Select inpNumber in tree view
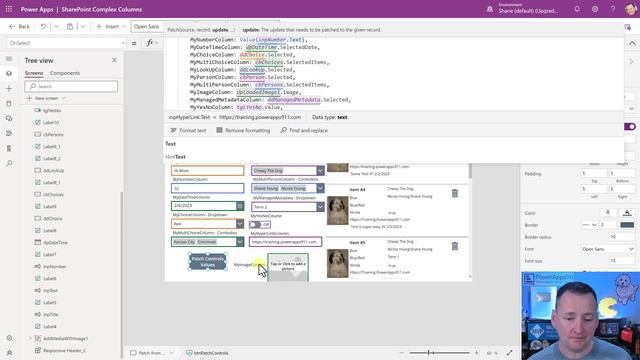This screenshot has width=640, height=360. 55,267
